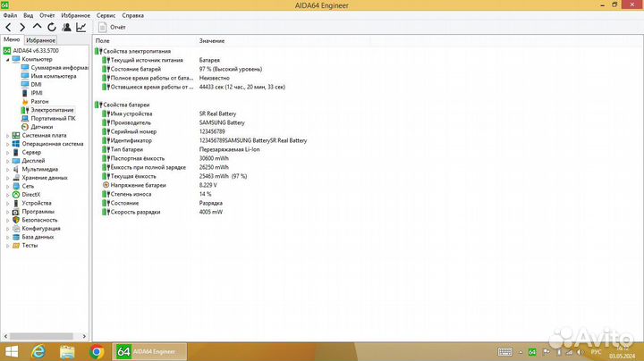This screenshot has height=361, width=644.
Task: Click the Безопасность shield icon
Action: (16, 220)
